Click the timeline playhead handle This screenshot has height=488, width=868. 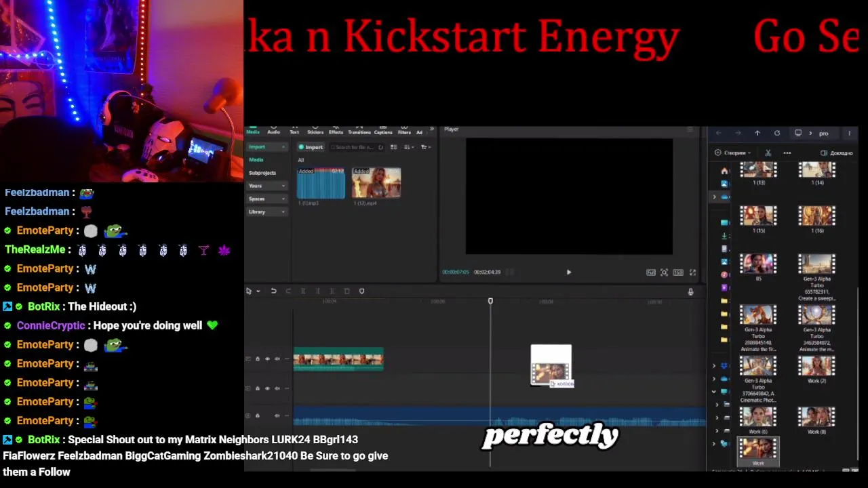[x=490, y=301]
